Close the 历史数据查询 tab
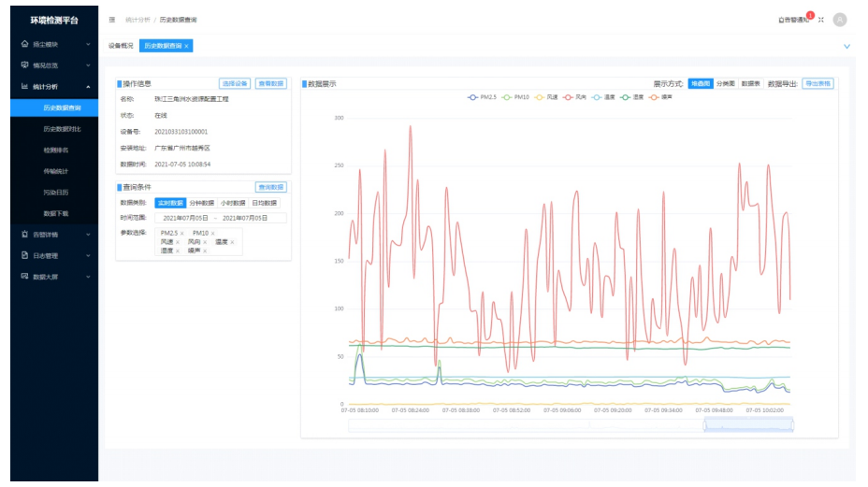This screenshot has width=868, height=487. 186,46
